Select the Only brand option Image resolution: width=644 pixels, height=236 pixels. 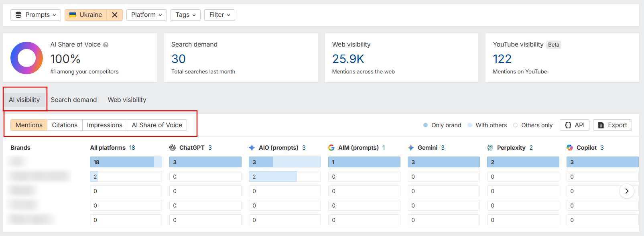pos(442,125)
